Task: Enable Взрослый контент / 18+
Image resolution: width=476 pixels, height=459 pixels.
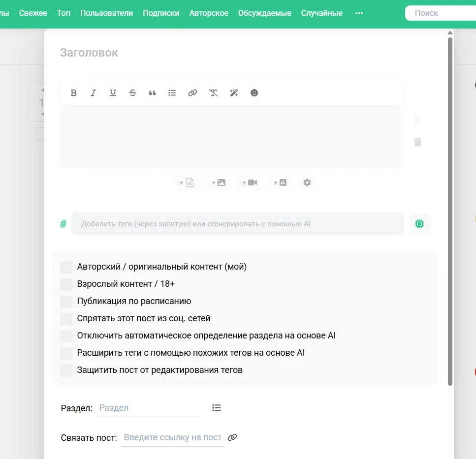Action: (x=66, y=284)
